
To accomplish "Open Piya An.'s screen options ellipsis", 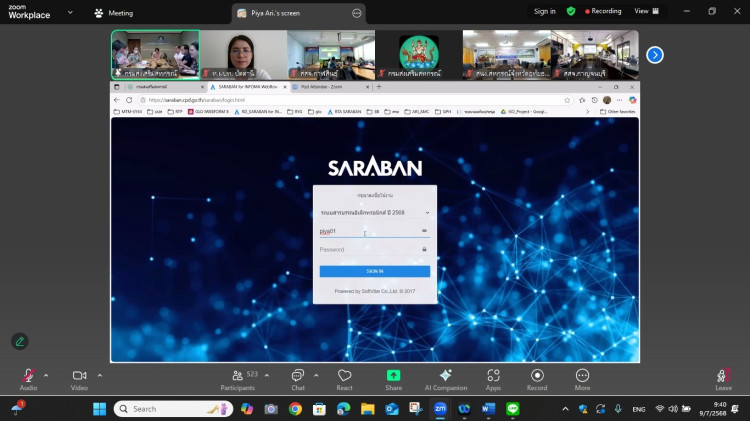I will pyautogui.click(x=357, y=13).
